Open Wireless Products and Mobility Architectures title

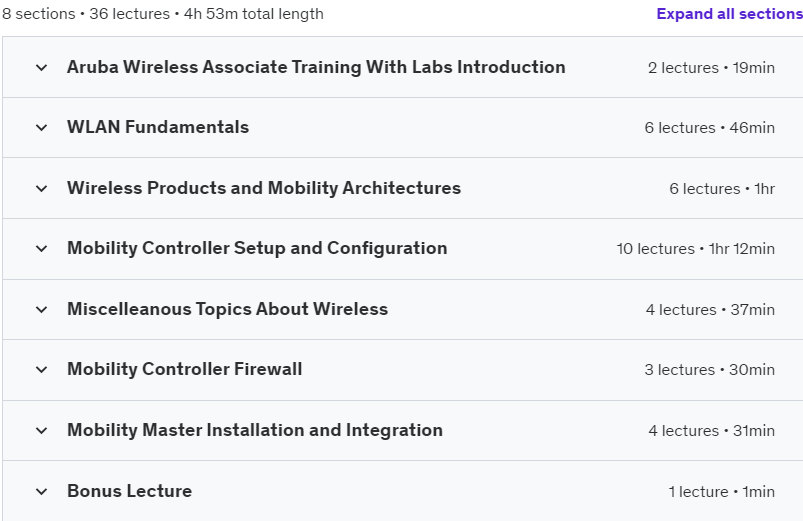pos(264,188)
